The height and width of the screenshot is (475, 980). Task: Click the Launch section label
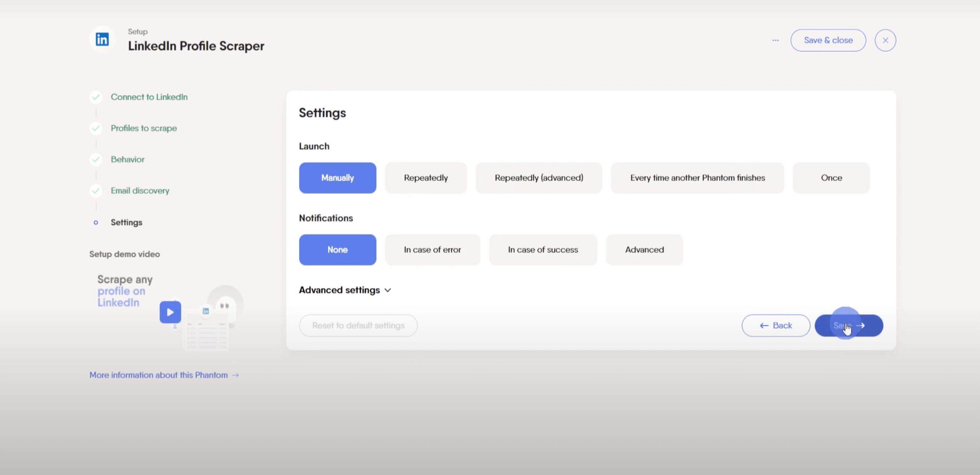tap(314, 146)
